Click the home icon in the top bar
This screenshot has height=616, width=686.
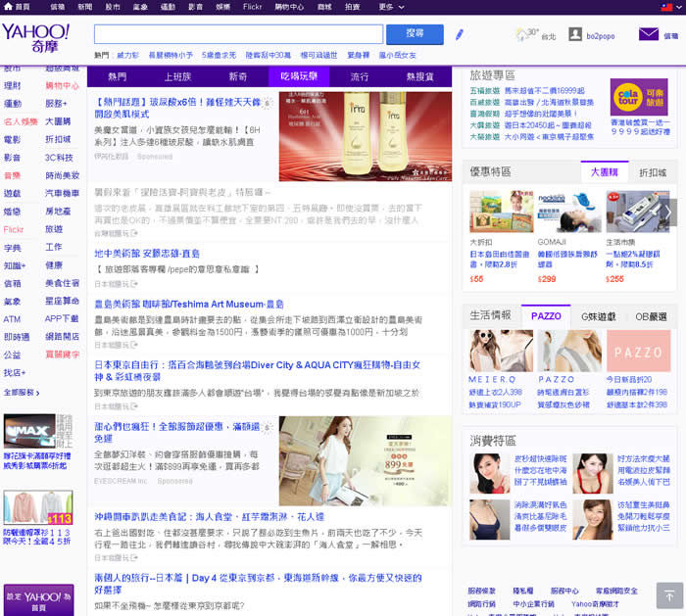coord(8,7)
